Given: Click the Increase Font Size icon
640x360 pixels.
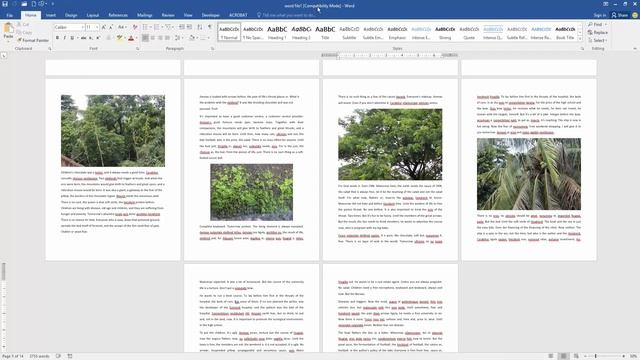Looking at the screenshot, I should point(104,27).
